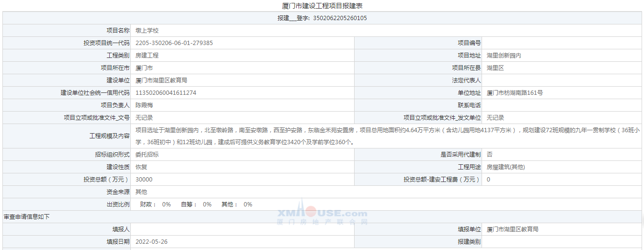Click the 房建工程 project category value
The image size is (644, 250).
(x=147, y=56)
